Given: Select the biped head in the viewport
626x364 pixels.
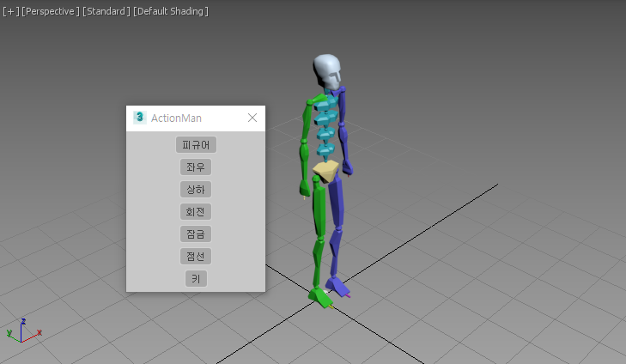Looking at the screenshot, I should tap(328, 72).
